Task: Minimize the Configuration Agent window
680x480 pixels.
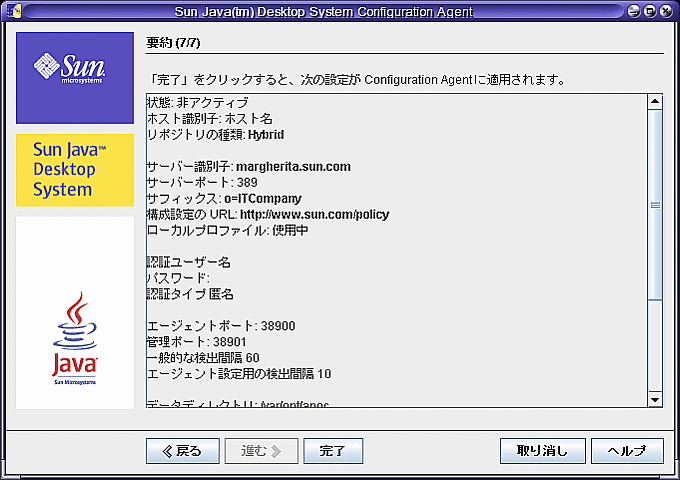Action: [x=634, y=11]
